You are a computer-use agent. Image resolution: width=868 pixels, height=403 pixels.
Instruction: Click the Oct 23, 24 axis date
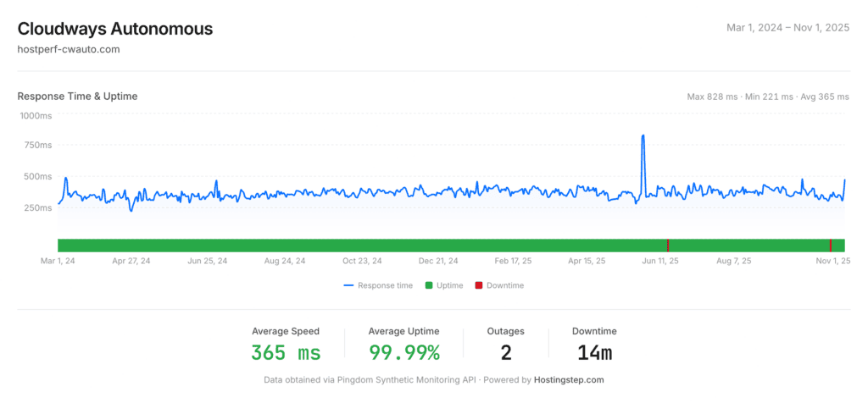(x=361, y=261)
